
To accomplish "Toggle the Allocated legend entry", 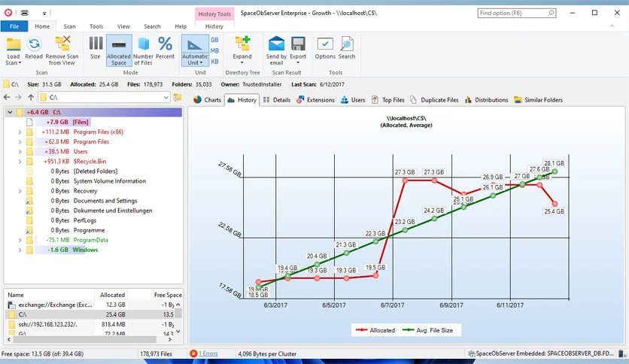I will pyautogui.click(x=375, y=330).
